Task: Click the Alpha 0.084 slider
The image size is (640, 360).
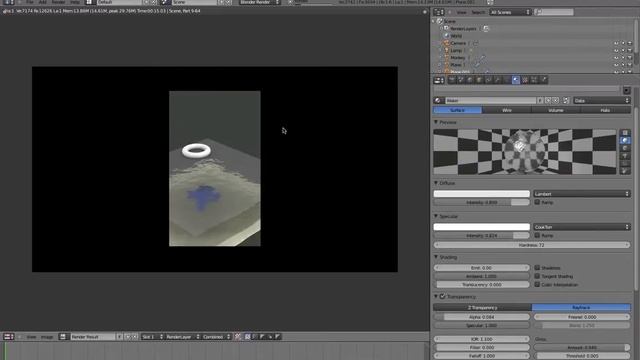Action: [x=482, y=317]
